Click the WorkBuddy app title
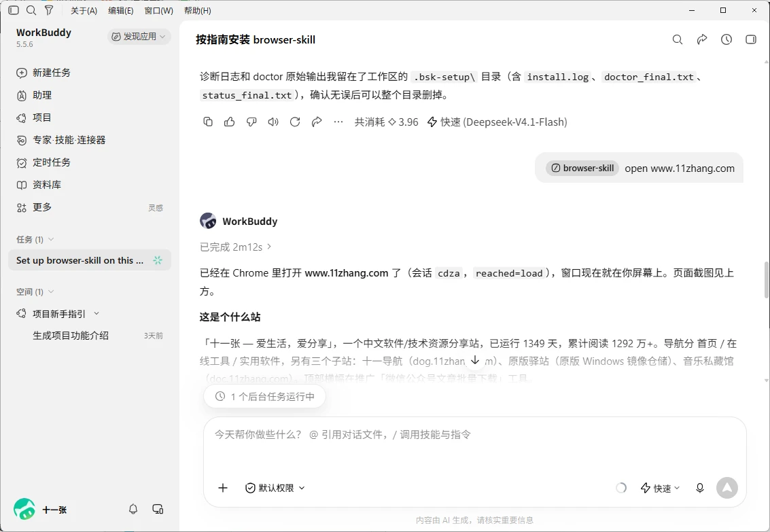This screenshot has height=532, width=770. coord(43,33)
